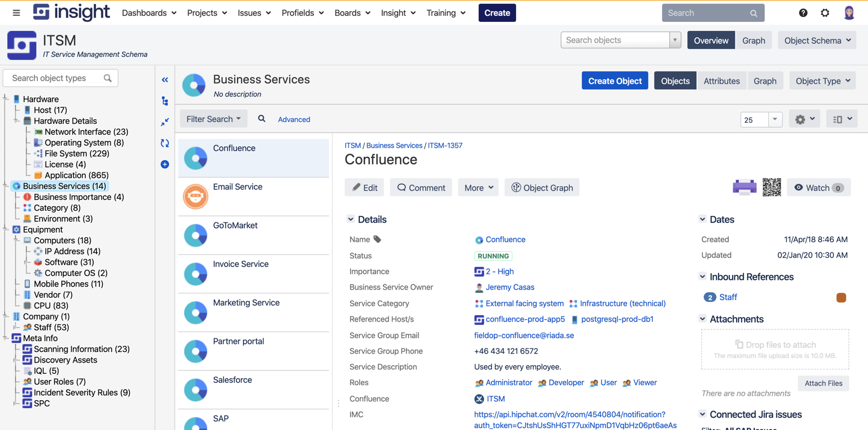Open the Issues menu
The width and height of the screenshot is (868, 430).
254,13
